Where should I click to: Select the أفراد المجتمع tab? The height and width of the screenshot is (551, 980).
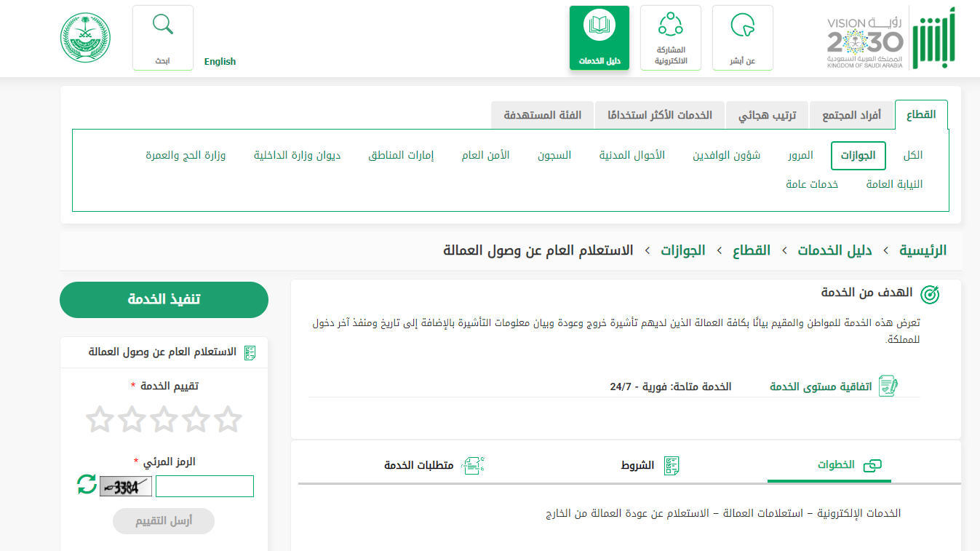click(851, 115)
